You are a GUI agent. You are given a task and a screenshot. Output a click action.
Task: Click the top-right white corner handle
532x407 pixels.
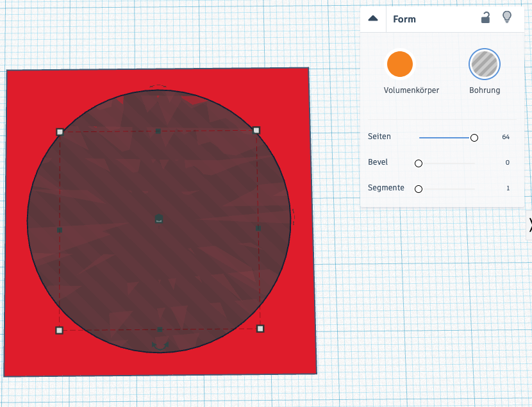point(256,130)
